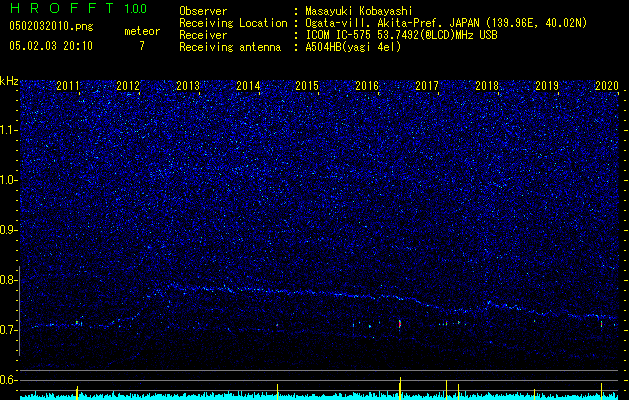629x400 pixels.
Task: Click the 0.8 kHz frequency label
Action: point(7,280)
